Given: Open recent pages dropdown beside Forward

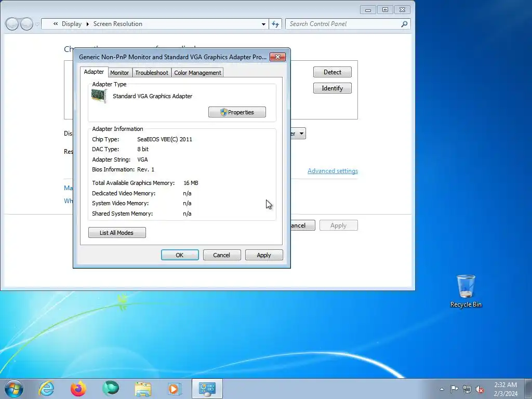Looking at the screenshot, I should tap(37, 24).
